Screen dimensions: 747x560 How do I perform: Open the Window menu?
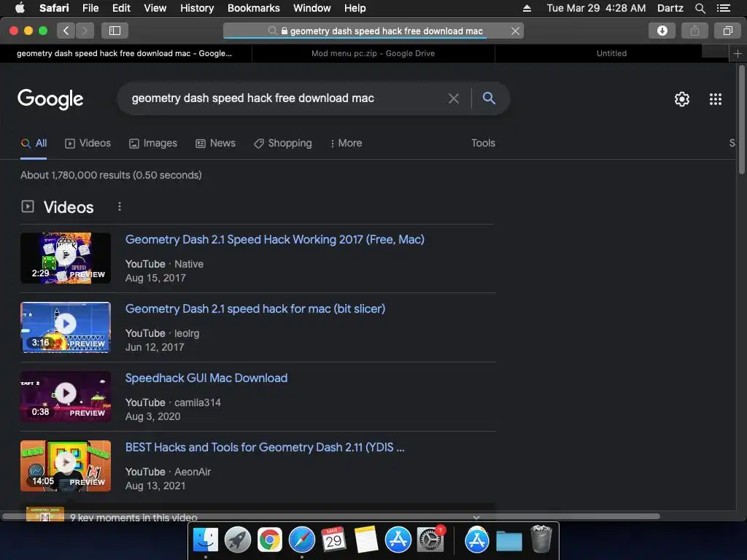pos(311,8)
